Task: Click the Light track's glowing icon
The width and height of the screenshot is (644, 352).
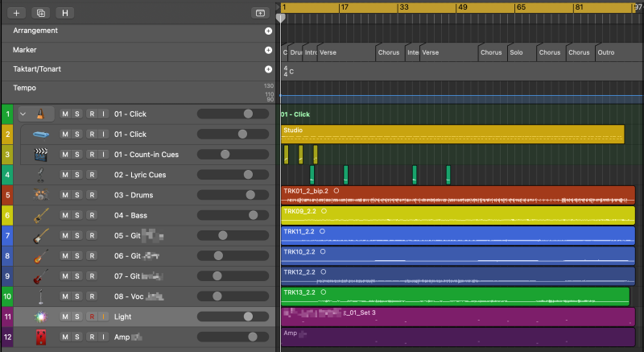Action: coord(41,317)
